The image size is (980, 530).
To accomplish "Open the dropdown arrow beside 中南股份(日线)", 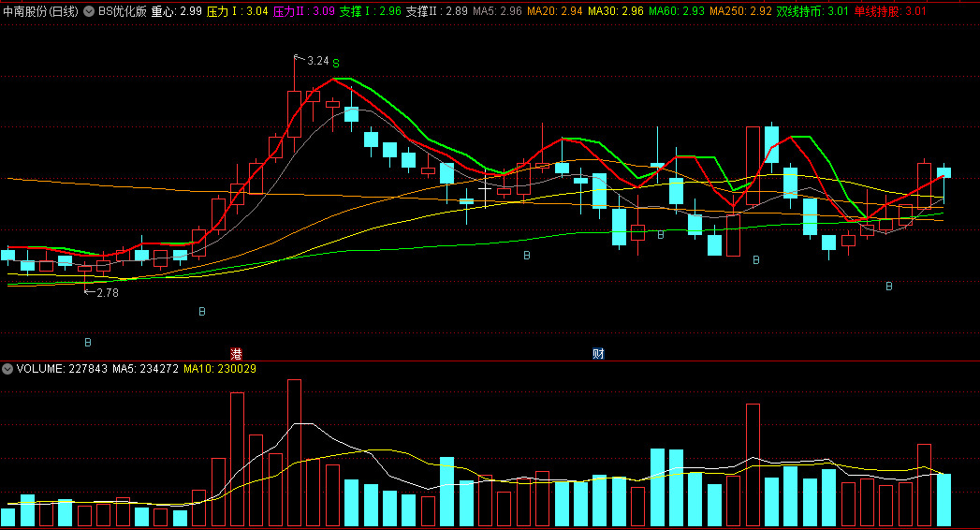I will tap(89, 11).
